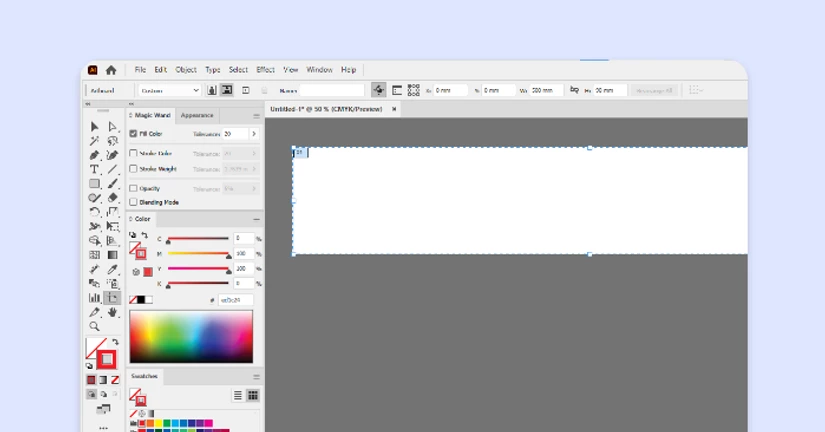
Task: Select the Perspective Grid tool
Action: coord(112,240)
